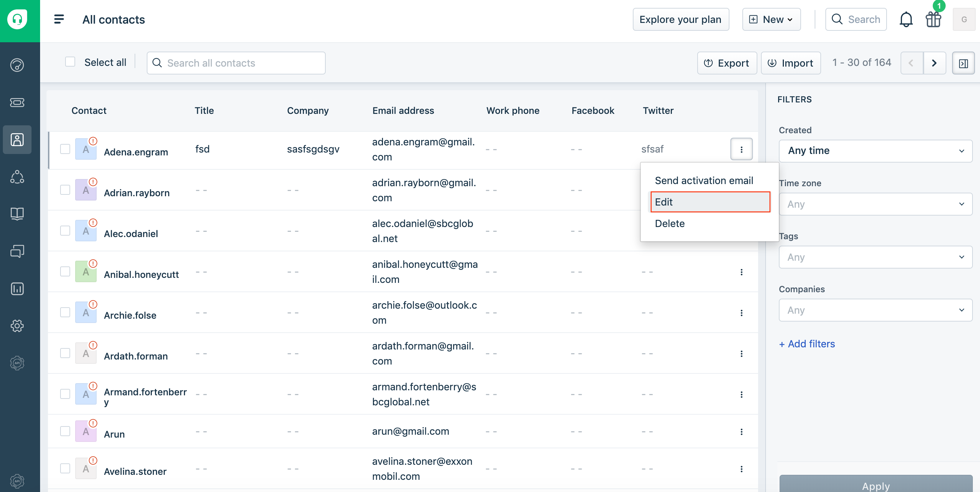Image resolution: width=980 pixels, height=492 pixels.
Task: Select the tickets icon in the sidebar
Action: click(x=17, y=102)
